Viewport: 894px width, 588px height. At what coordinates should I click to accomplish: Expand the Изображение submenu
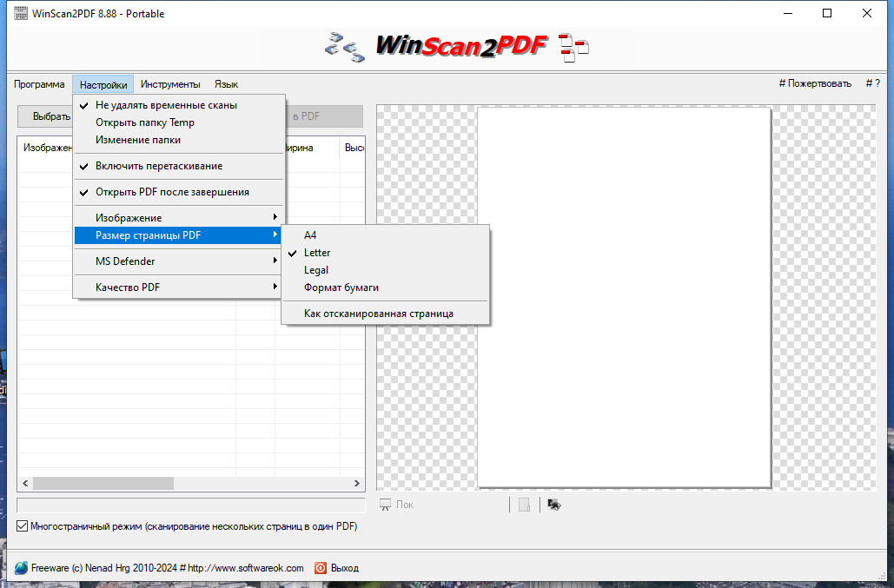coord(179,218)
